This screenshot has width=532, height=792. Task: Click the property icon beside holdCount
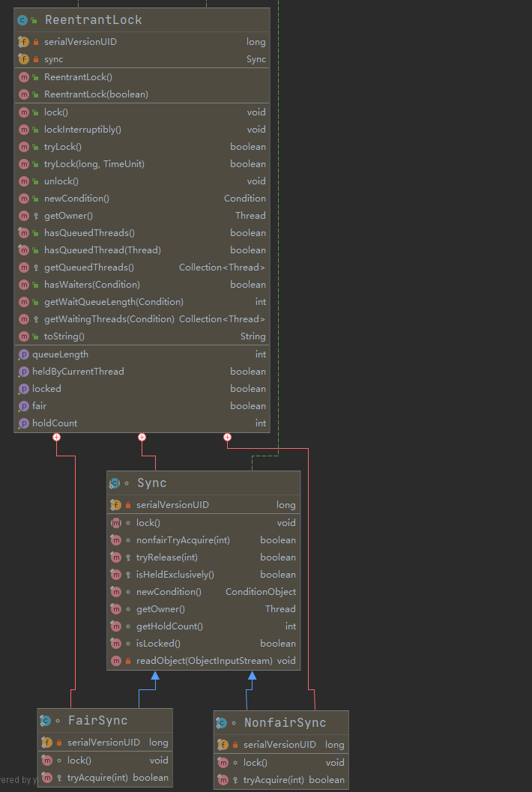pyautogui.click(x=23, y=423)
